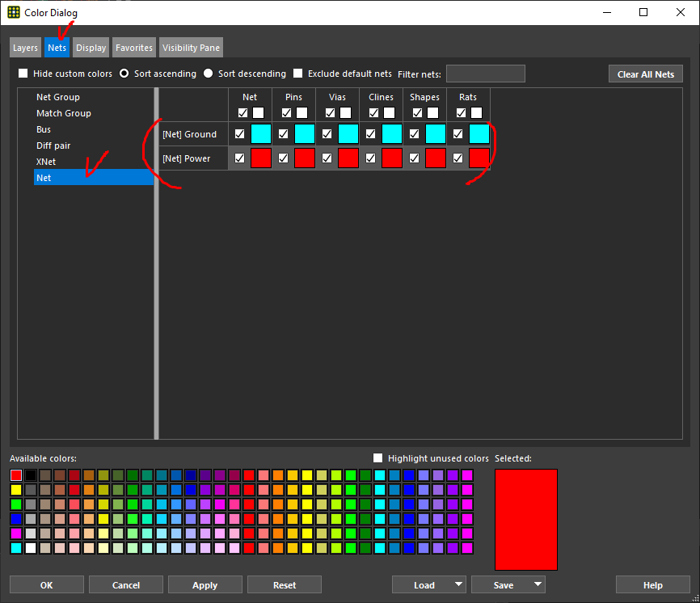Toggle the Shapes column header checkbox
Screen dimensions: 700x603
tap(418, 113)
